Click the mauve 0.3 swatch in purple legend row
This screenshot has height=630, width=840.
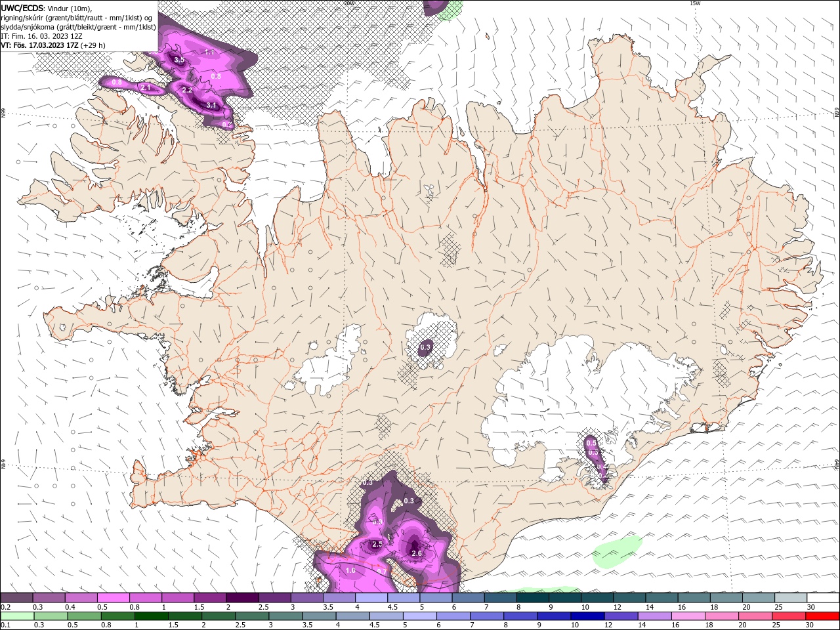(x=49, y=598)
